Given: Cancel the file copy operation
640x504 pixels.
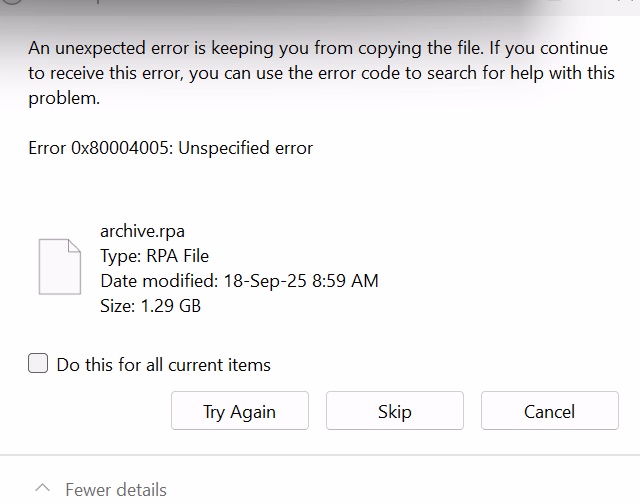Looking at the screenshot, I should coord(549,411).
